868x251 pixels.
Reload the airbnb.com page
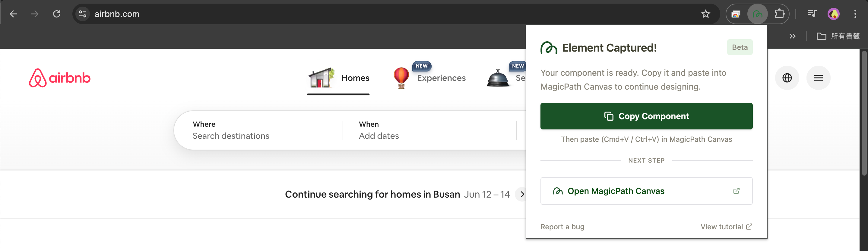click(57, 14)
